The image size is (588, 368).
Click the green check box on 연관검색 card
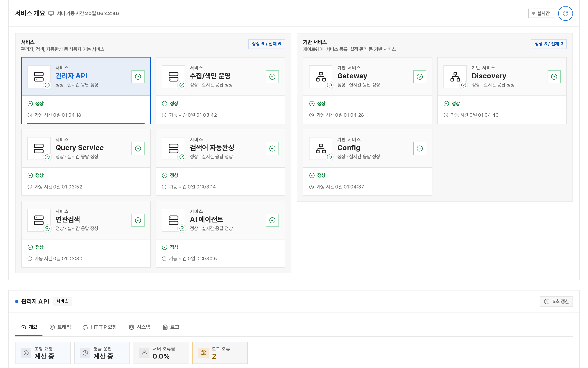point(138,220)
